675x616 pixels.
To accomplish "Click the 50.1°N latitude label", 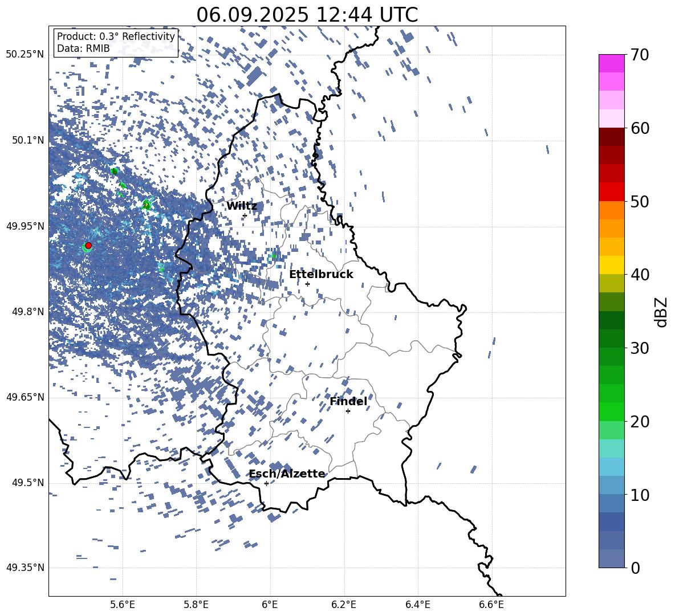I will [x=27, y=140].
